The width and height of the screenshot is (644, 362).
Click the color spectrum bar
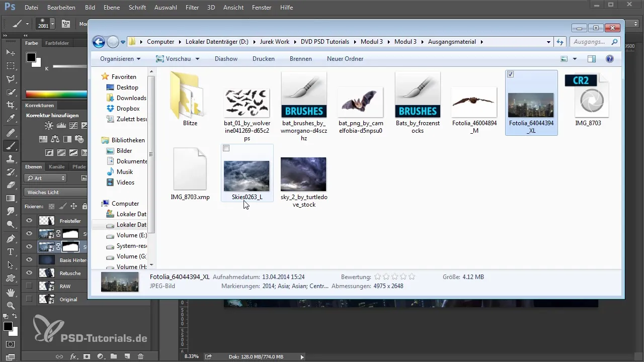55,94
